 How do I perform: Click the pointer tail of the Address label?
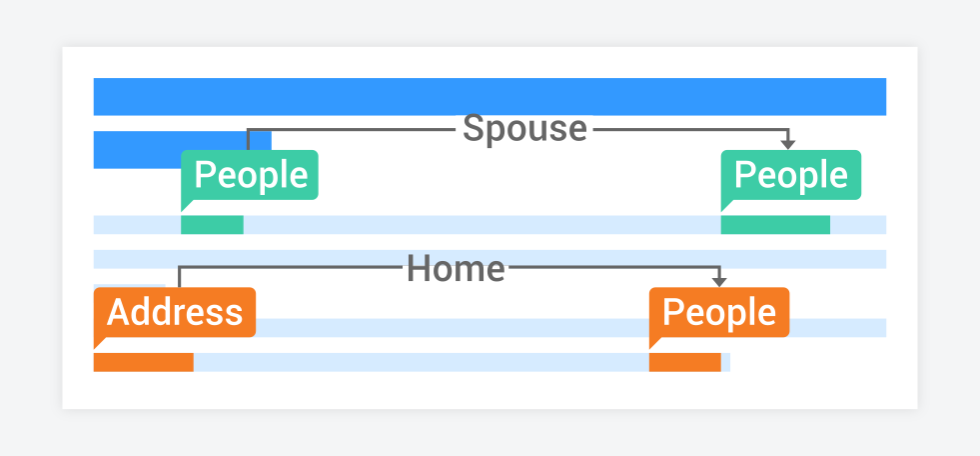pos(99,342)
